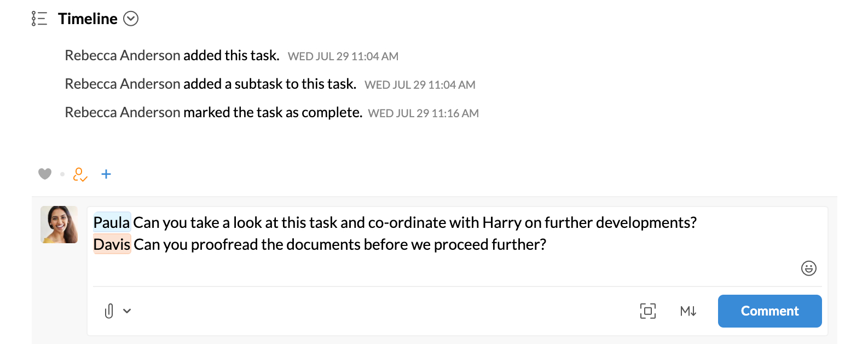Click Rebecca Anderson in 'added a subtask' entry
The image size is (868, 344).
[x=123, y=84]
